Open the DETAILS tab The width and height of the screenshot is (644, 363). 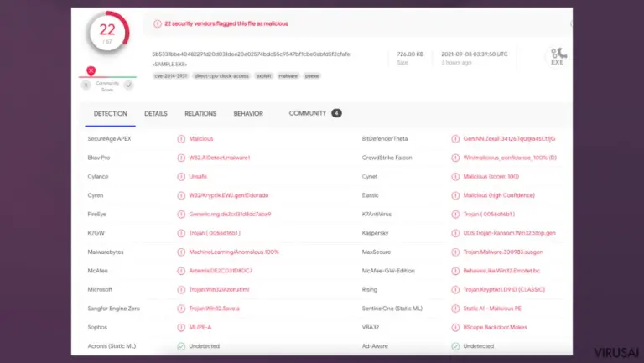click(x=156, y=114)
